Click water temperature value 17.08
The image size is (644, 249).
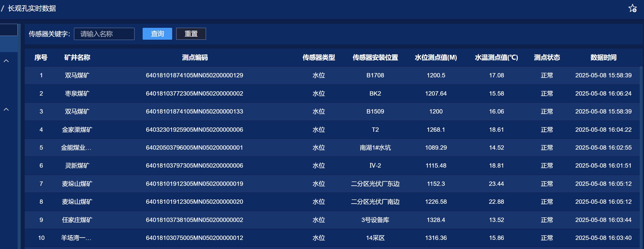(497, 75)
